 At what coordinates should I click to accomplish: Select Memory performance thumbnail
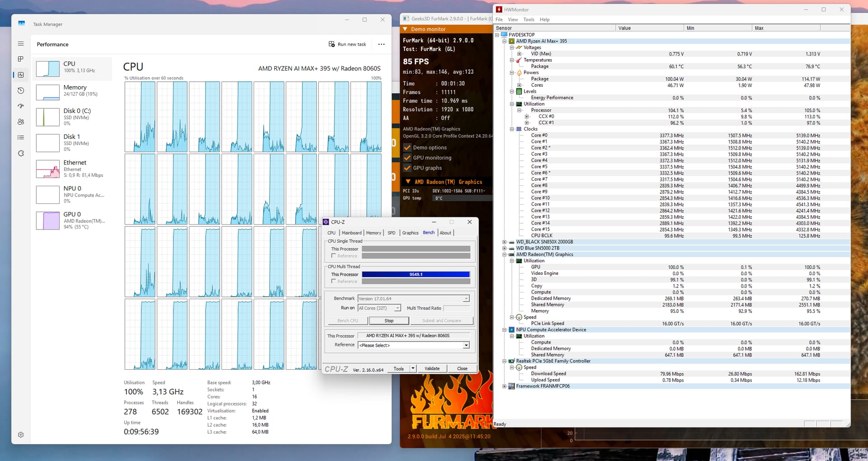[x=72, y=92]
